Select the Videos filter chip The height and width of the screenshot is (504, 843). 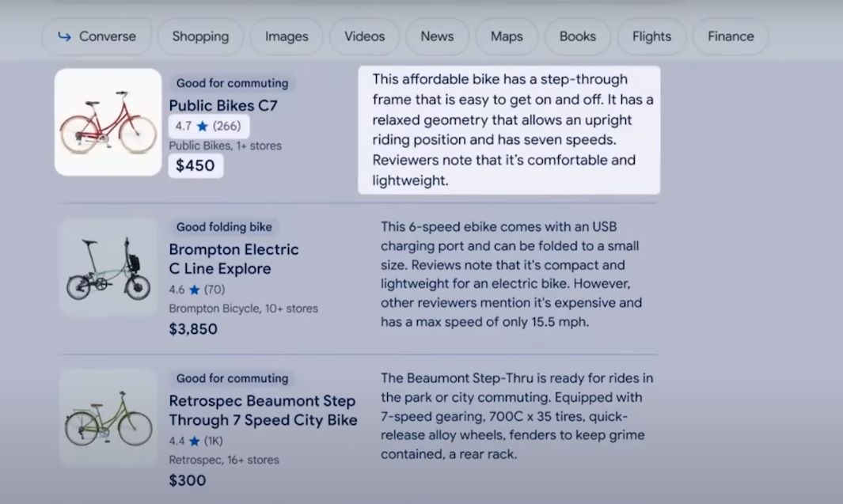click(x=364, y=36)
